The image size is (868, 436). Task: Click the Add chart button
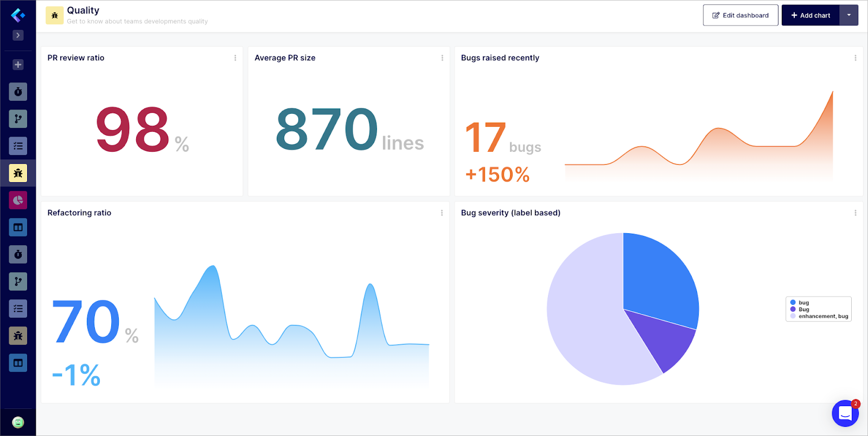(x=810, y=15)
